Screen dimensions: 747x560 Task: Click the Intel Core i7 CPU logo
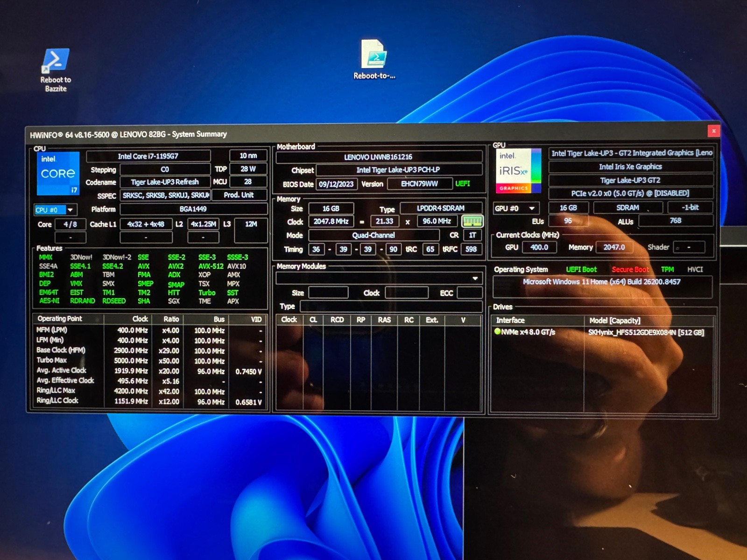[58, 174]
